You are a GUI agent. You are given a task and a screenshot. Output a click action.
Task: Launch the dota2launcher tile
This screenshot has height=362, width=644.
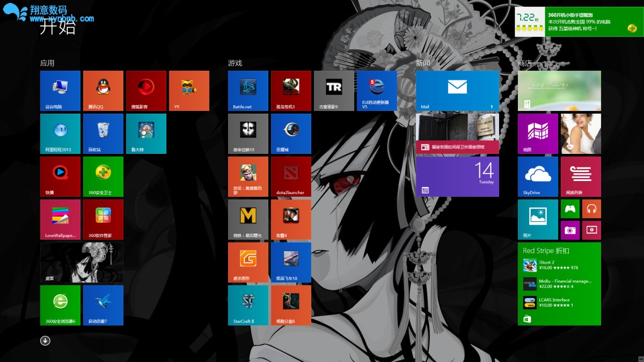[291, 176]
